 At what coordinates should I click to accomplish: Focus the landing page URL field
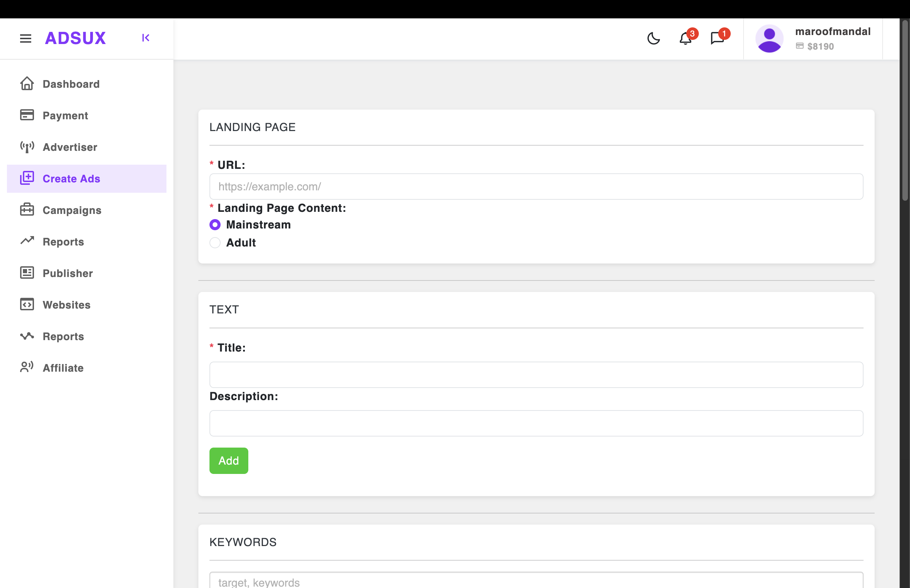[536, 186]
